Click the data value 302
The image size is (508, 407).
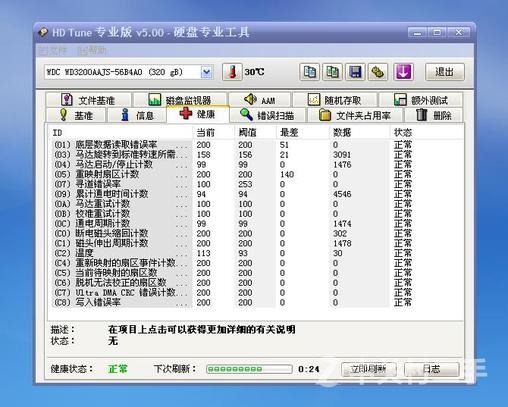click(x=340, y=233)
